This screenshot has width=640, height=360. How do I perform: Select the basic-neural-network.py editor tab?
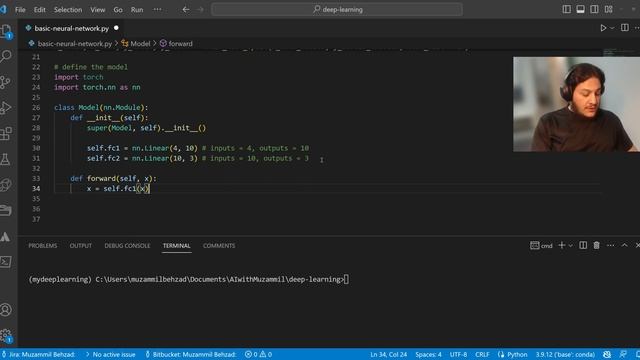pos(72,28)
